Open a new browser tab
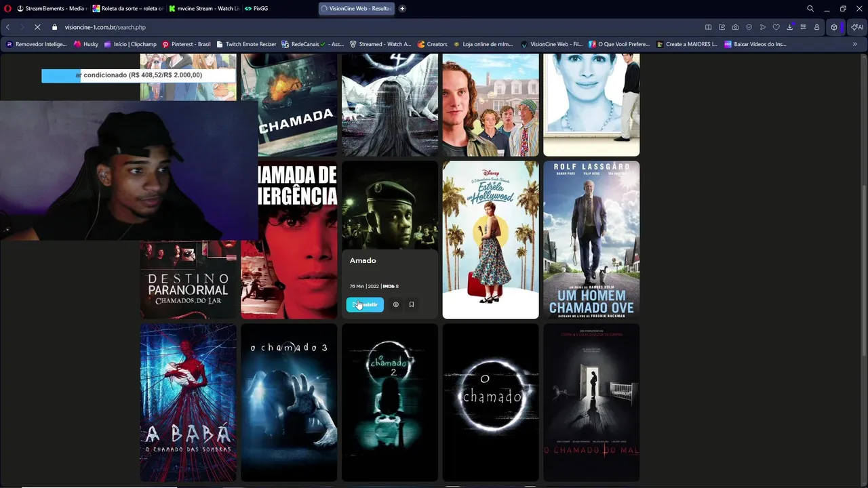 [402, 9]
